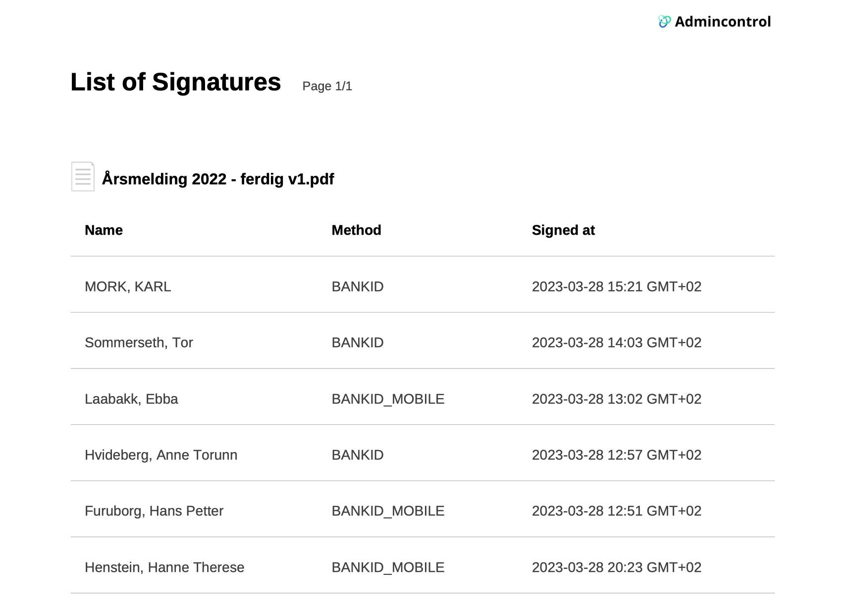Select the Henstein, Hanne Therese name entry
This screenshot has height=616, width=844.
164,567
